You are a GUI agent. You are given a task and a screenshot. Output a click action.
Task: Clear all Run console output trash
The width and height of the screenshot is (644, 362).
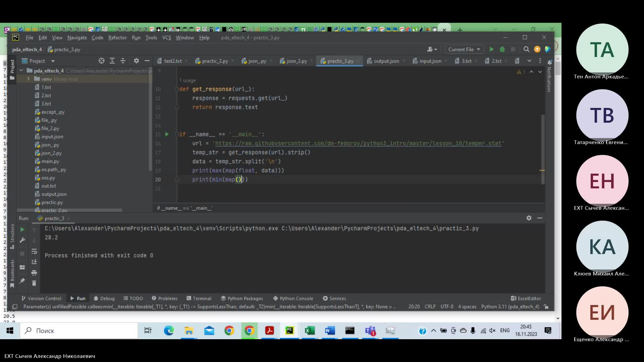(34, 283)
